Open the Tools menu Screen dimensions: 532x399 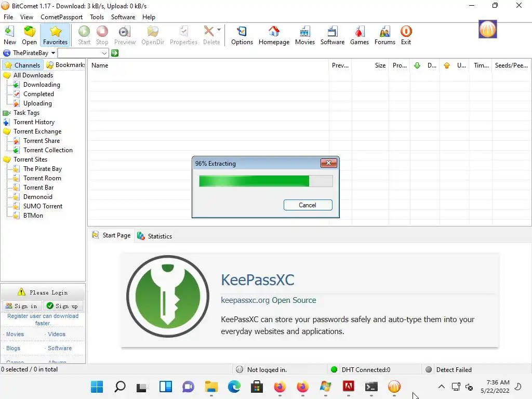click(x=97, y=17)
